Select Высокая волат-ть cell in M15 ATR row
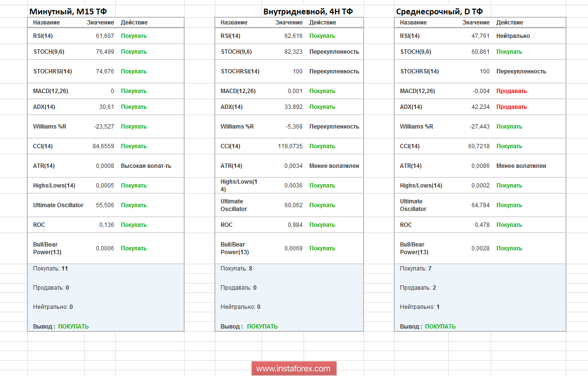This screenshot has width=588, height=376. click(146, 166)
